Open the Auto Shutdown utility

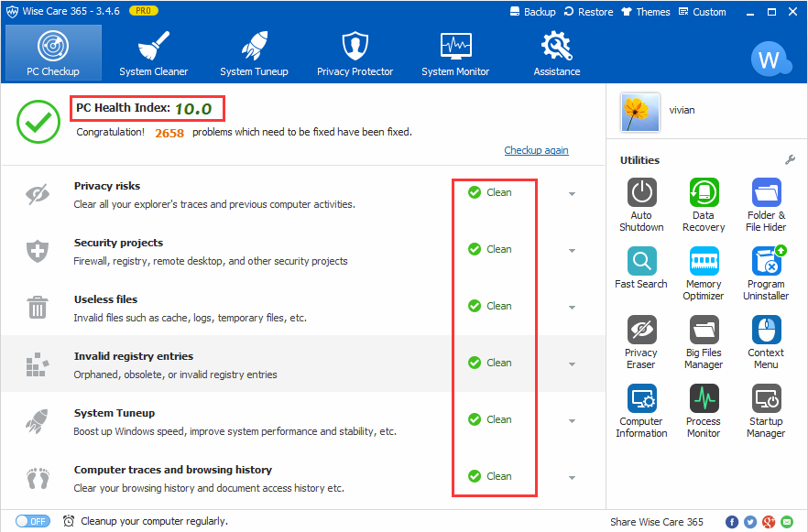[641, 204]
